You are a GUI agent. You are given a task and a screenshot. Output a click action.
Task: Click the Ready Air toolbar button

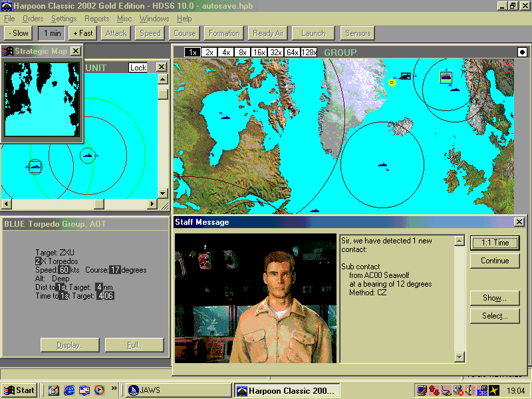[268, 33]
